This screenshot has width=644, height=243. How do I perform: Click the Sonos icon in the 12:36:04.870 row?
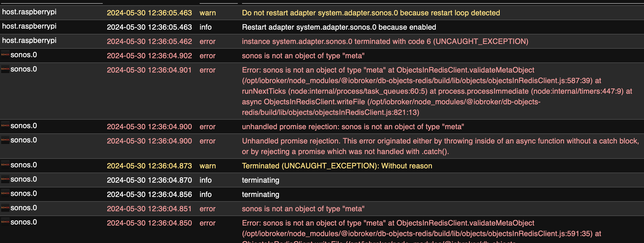(x=5, y=179)
